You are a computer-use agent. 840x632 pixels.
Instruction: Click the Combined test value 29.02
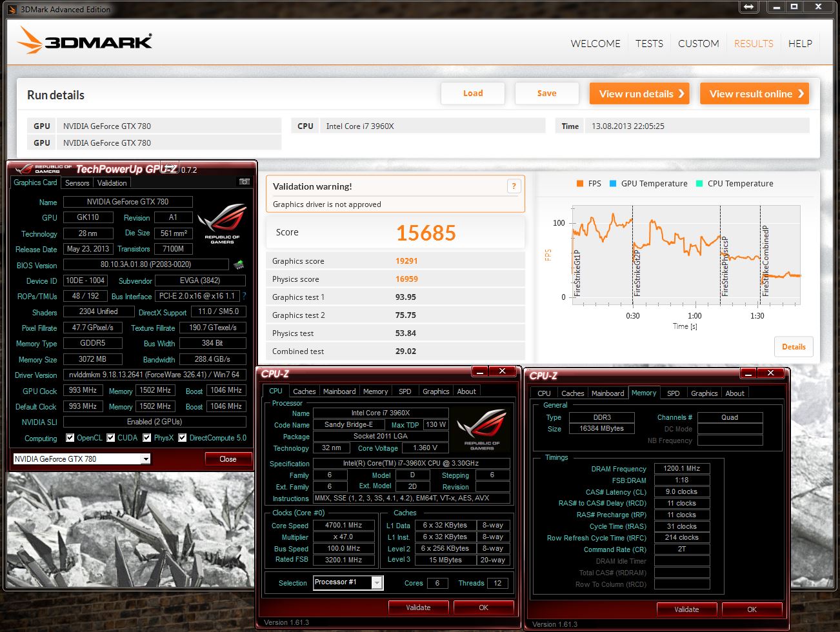(406, 351)
